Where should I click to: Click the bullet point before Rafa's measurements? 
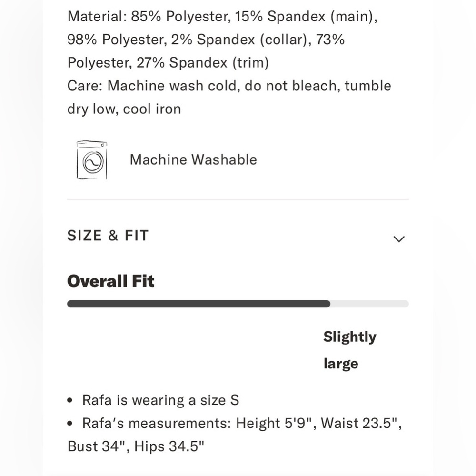point(70,424)
